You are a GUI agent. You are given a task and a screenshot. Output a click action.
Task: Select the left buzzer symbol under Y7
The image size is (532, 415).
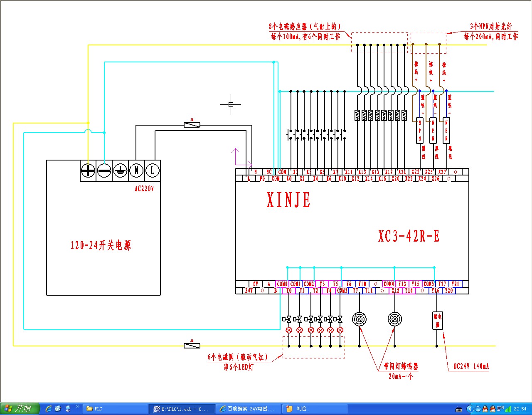pyautogui.click(x=359, y=319)
